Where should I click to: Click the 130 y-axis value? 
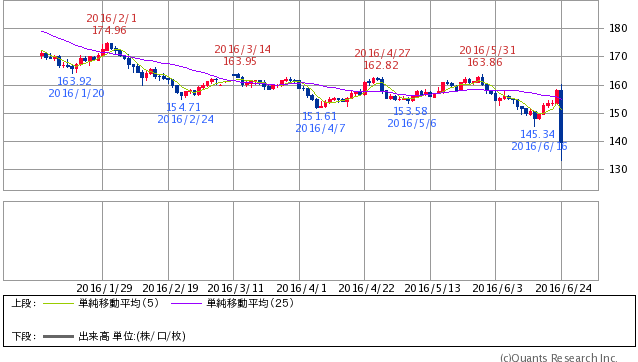tap(618, 169)
